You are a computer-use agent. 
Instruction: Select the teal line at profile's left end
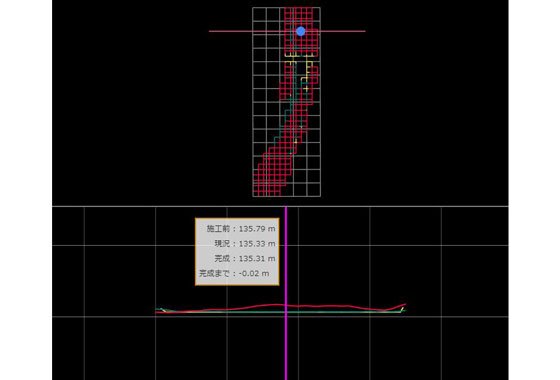click(x=161, y=309)
